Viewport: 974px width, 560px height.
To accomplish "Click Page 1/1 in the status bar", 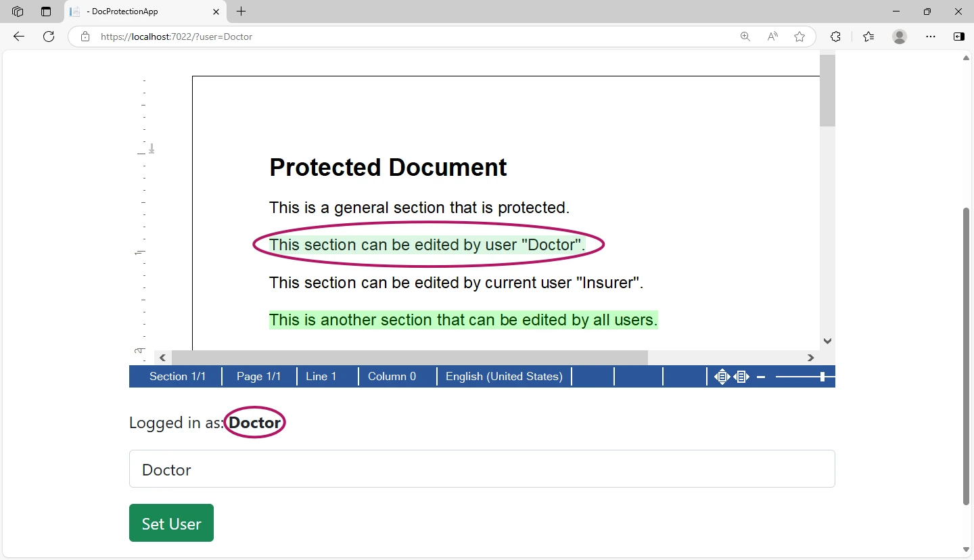I will point(258,377).
